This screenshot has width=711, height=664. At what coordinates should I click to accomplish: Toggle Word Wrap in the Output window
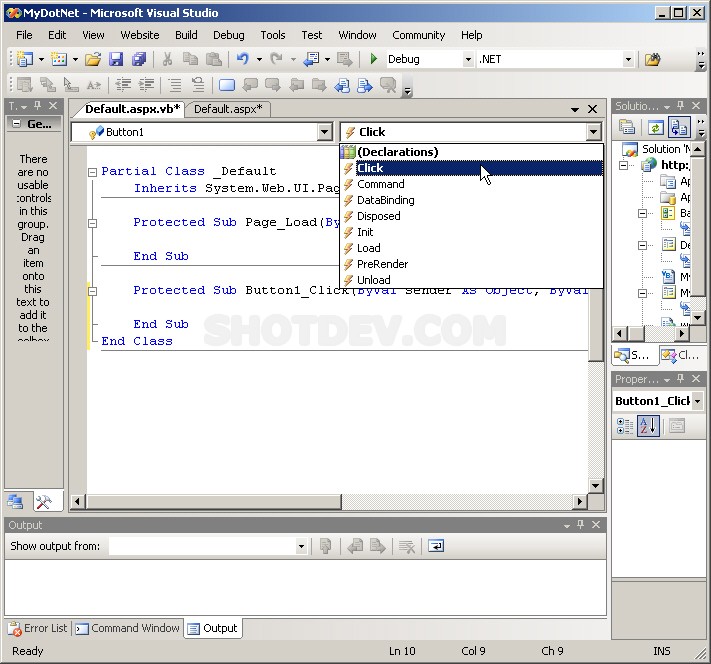click(436, 546)
